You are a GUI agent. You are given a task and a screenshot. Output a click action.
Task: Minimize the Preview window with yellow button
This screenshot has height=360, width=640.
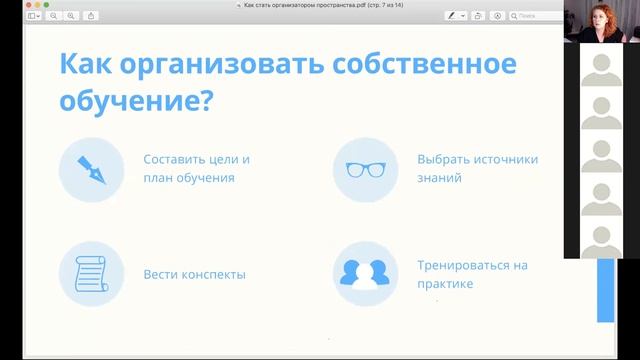tap(38, 5)
